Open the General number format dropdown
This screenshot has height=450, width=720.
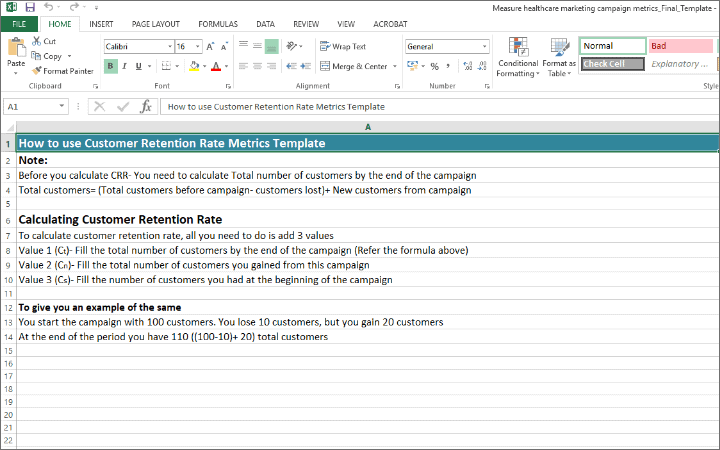point(485,46)
